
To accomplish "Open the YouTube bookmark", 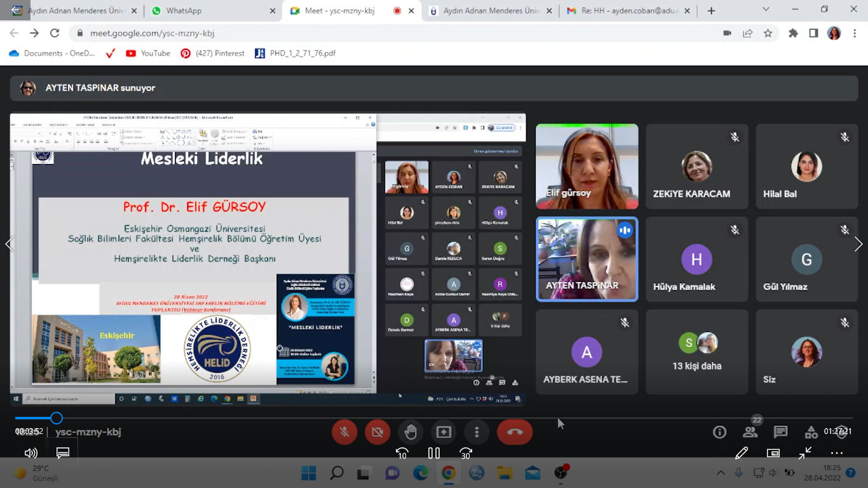I will [149, 53].
